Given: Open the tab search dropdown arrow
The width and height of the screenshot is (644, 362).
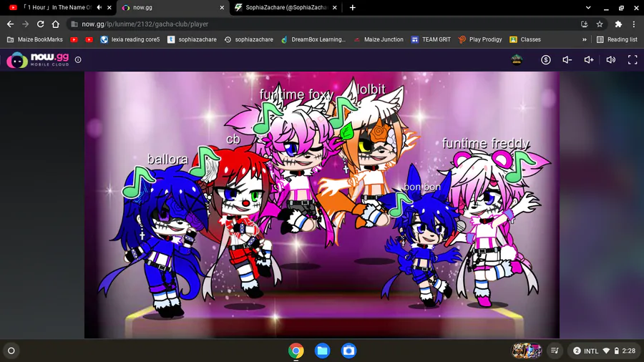Looking at the screenshot, I should coord(588,7).
